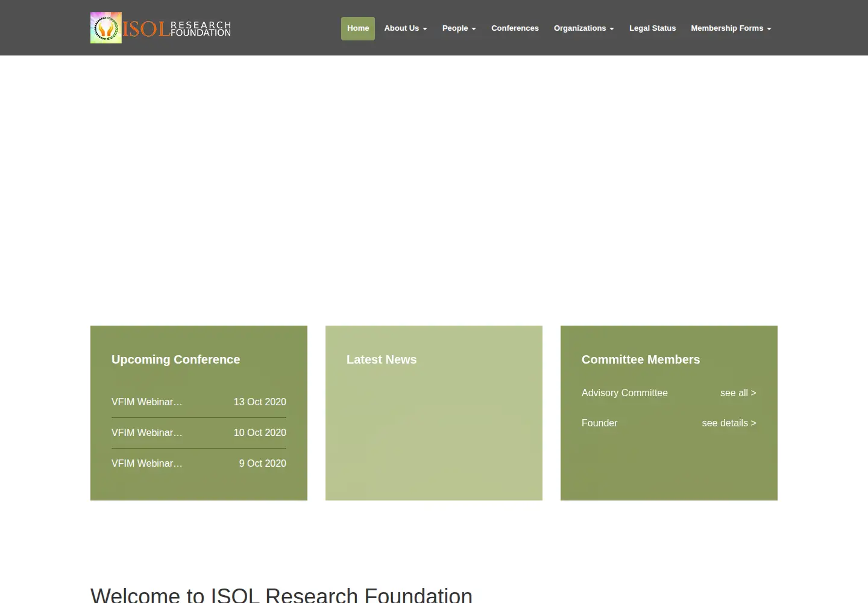Click the 9 Oct 2020 date
Screen dimensions: 868x603
263,464
